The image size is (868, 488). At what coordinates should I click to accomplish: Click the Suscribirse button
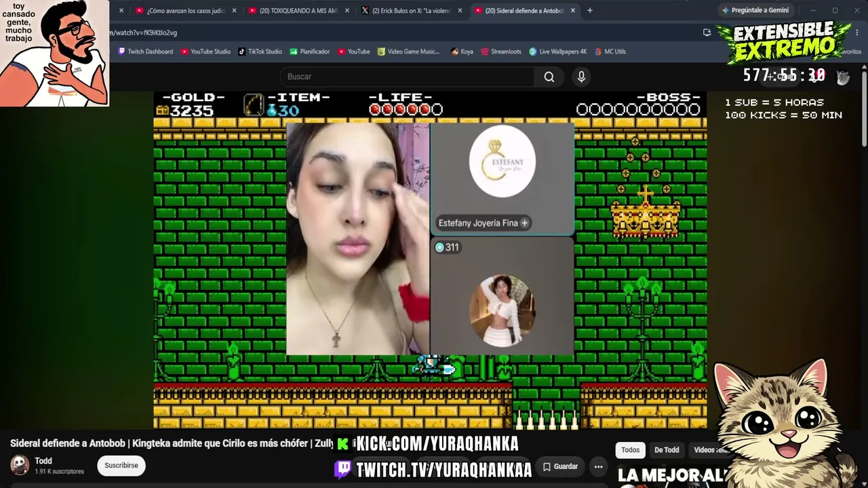pos(121,466)
